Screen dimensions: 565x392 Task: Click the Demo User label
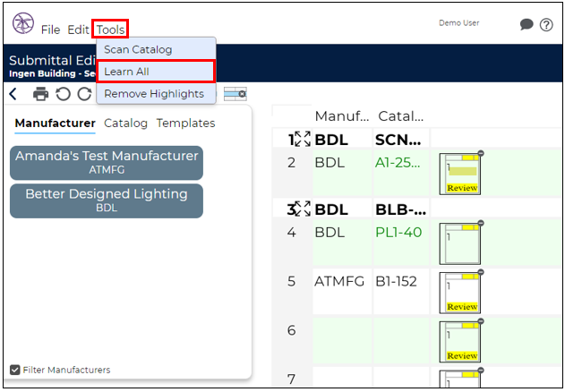pos(459,23)
